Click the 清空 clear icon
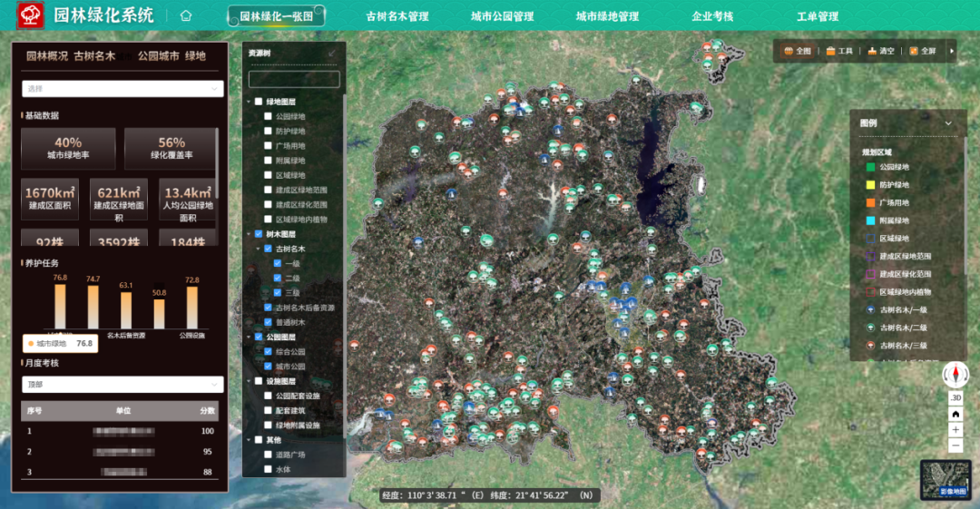980x509 pixels. 872,52
